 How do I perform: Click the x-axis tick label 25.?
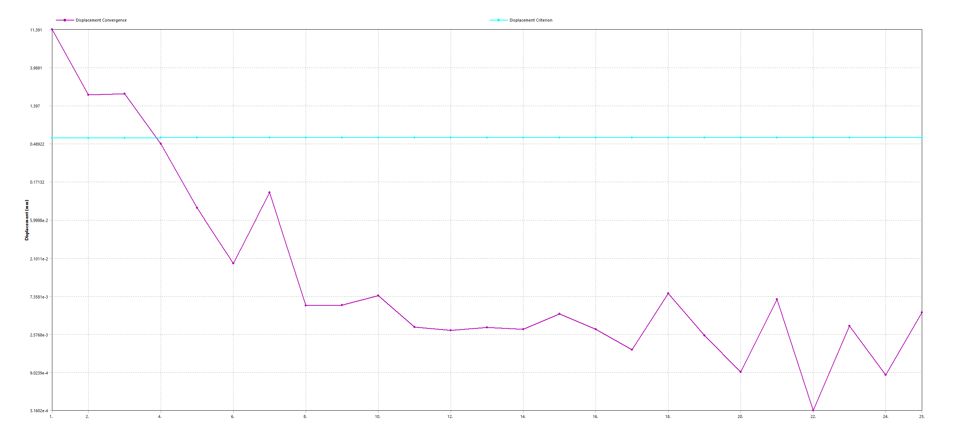[x=921, y=417]
